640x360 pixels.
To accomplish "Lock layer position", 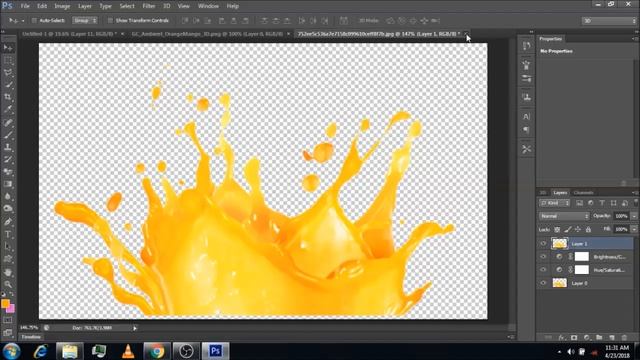I will 578,229.
